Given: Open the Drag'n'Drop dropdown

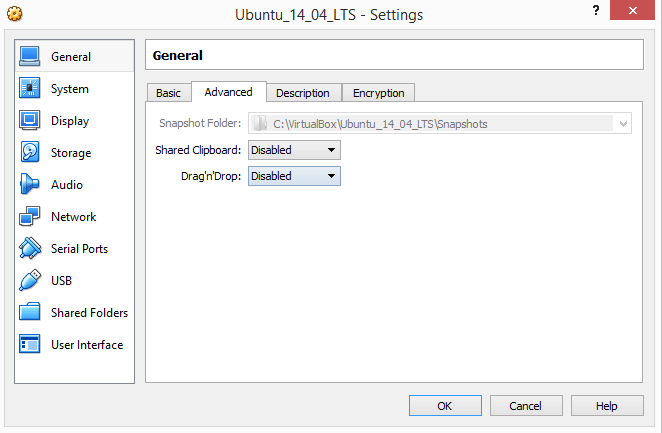Looking at the screenshot, I should tap(294, 176).
